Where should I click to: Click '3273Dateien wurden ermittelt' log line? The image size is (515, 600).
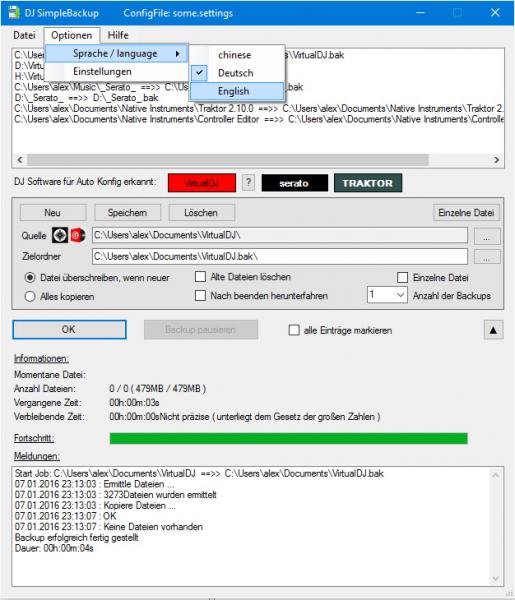pyautogui.click(x=116, y=495)
